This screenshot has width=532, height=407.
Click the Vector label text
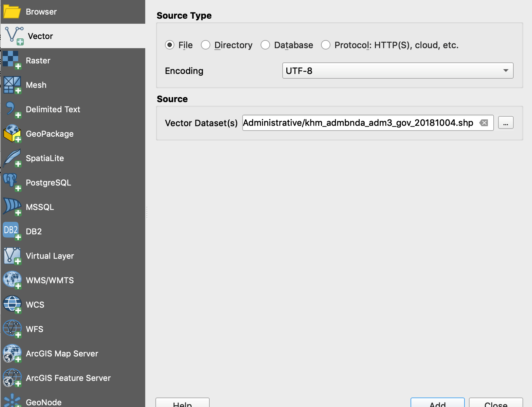[x=40, y=36]
